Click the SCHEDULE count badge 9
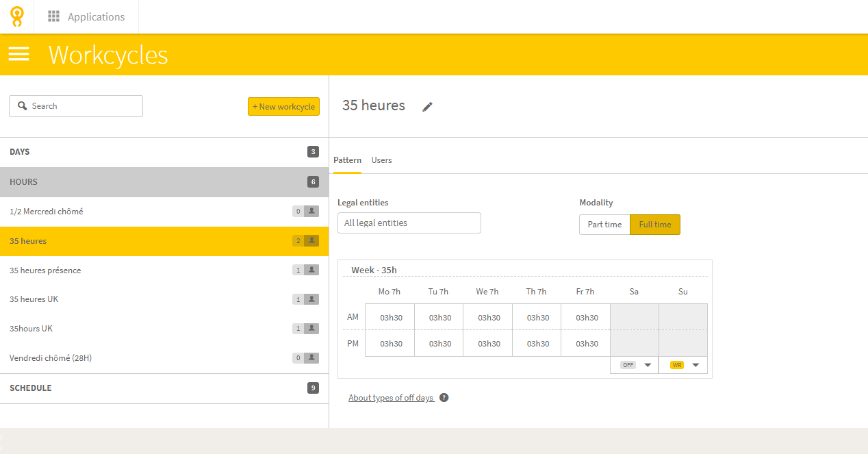This screenshot has width=868, height=454. 313,388
